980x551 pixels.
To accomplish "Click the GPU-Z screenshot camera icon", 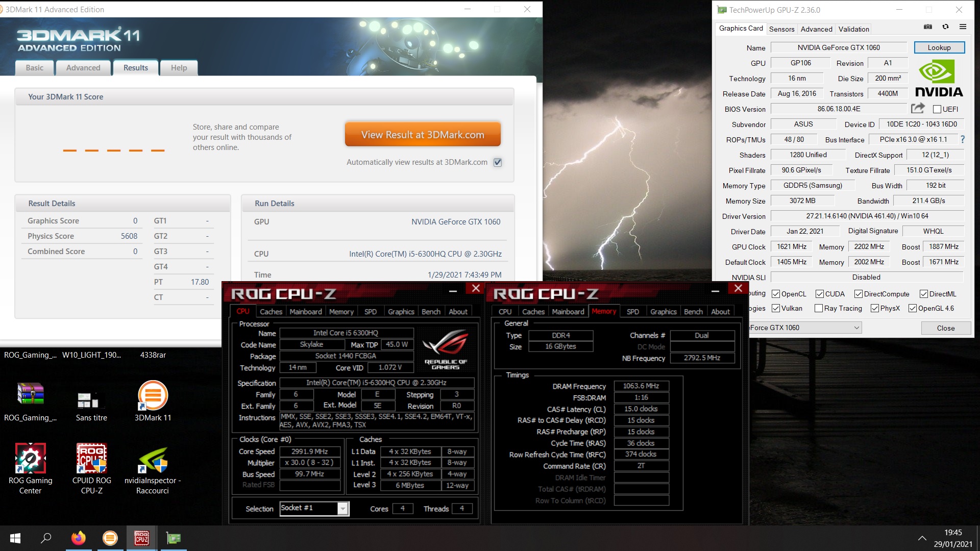I will coord(928,27).
